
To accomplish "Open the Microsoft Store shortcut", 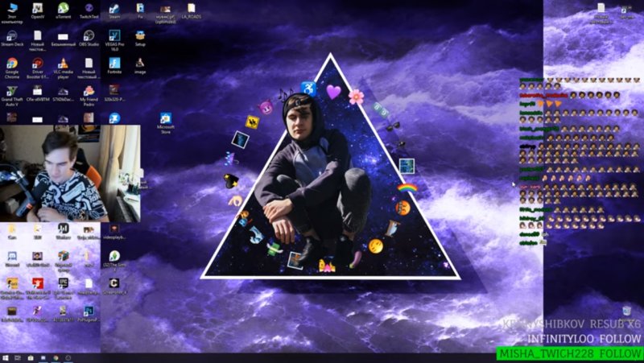I will coord(166,118).
